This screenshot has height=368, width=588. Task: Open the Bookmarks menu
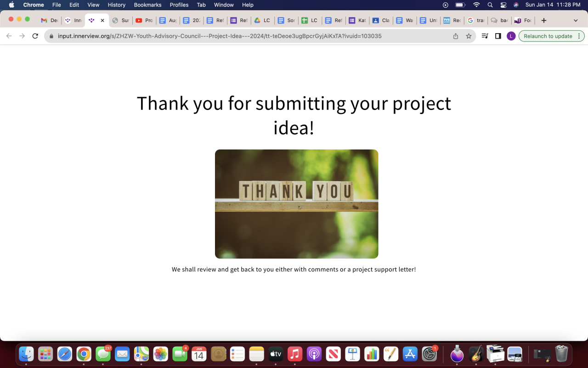147,5
